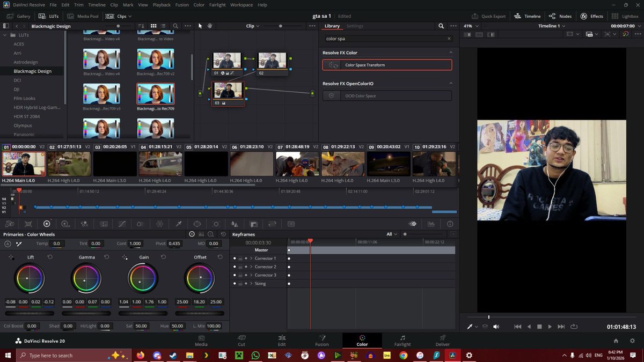Reset the Gamma color wheel
644x362 pixels.
point(106,257)
